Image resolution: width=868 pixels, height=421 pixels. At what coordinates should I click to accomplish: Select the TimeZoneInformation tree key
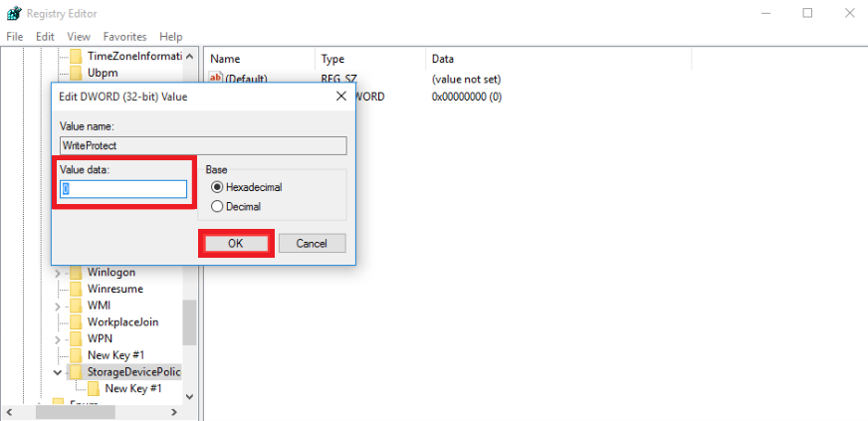tap(134, 56)
